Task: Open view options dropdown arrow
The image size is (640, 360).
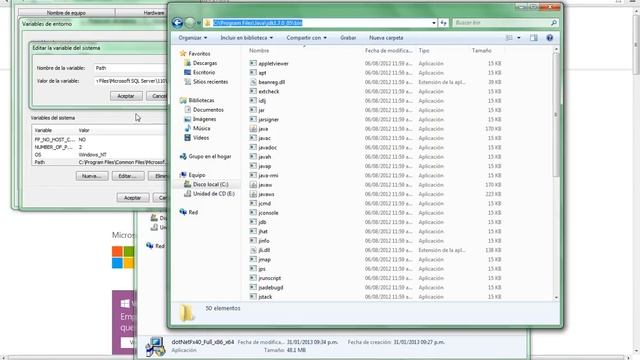Action: point(519,38)
